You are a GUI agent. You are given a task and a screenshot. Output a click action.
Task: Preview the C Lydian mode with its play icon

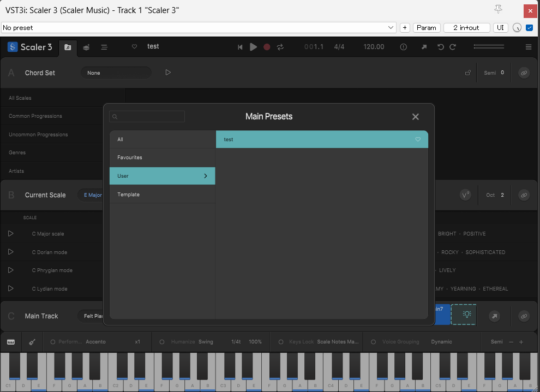[11, 288]
